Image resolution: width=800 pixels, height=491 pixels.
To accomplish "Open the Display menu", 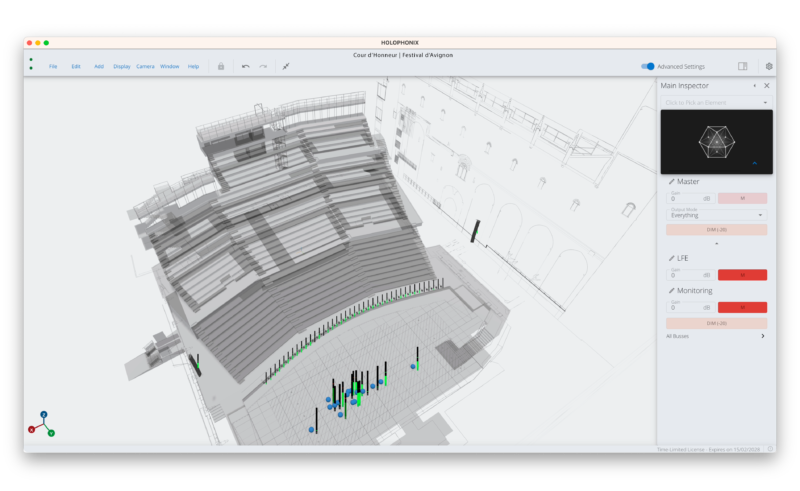I will pyautogui.click(x=121, y=66).
